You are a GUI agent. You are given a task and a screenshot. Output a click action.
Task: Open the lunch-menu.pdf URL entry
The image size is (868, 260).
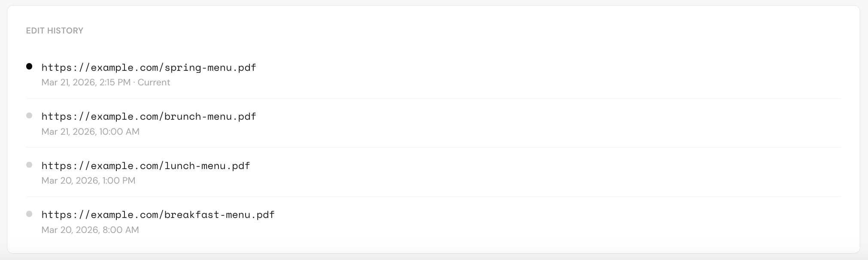(146, 166)
